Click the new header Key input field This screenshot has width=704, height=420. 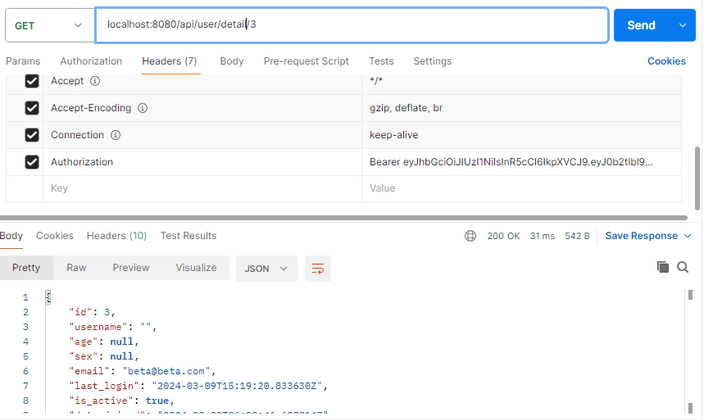tap(200, 188)
